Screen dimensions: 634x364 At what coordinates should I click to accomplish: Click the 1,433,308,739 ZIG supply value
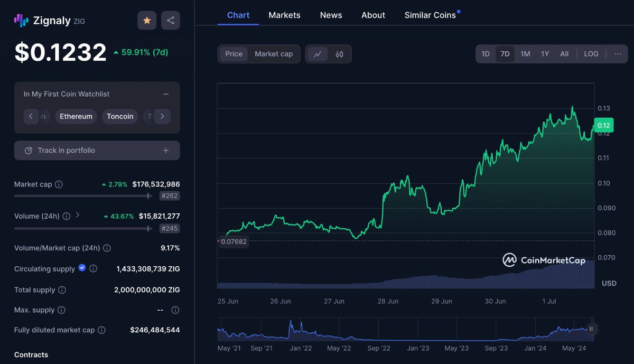click(148, 269)
